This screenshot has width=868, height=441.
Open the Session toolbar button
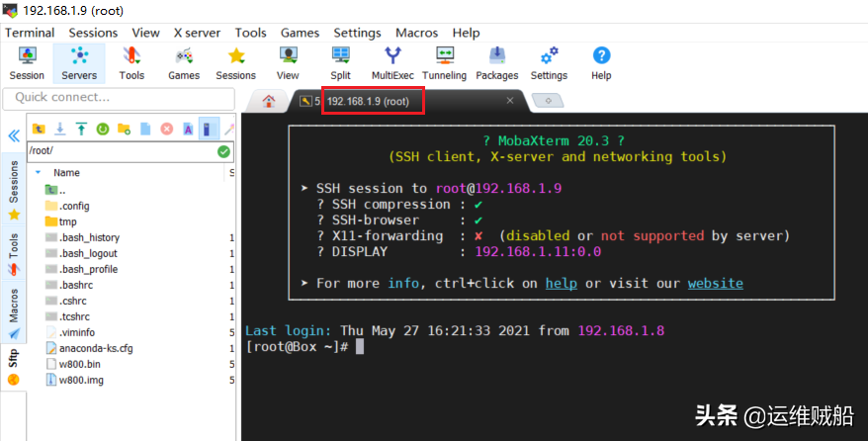point(27,63)
